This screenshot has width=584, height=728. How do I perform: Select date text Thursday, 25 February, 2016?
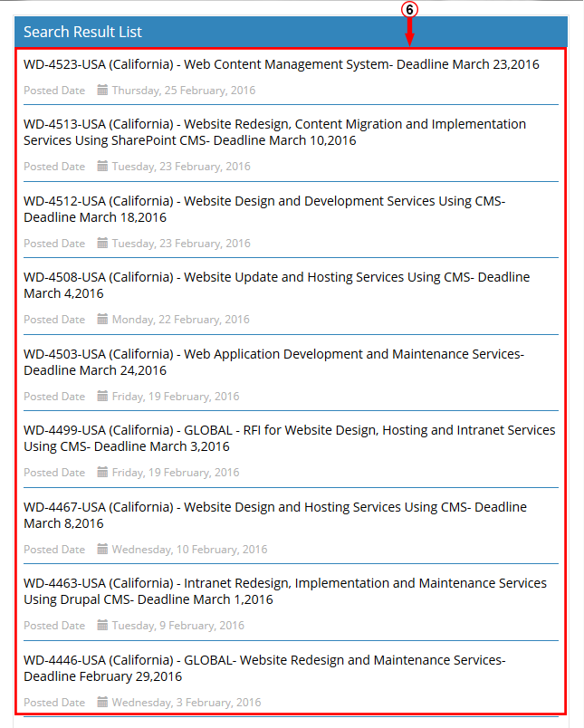pyautogui.click(x=184, y=91)
